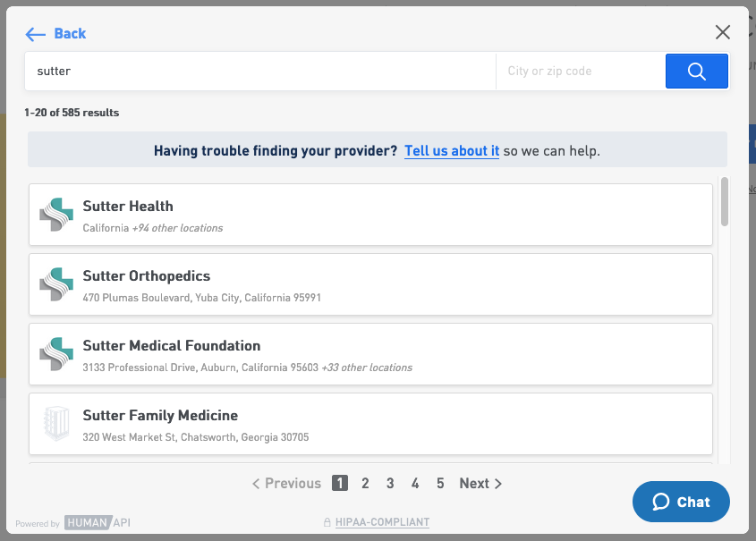The image size is (756, 541).
Task: Click the Sutter Health logo icon
Action: coord(56,215)
